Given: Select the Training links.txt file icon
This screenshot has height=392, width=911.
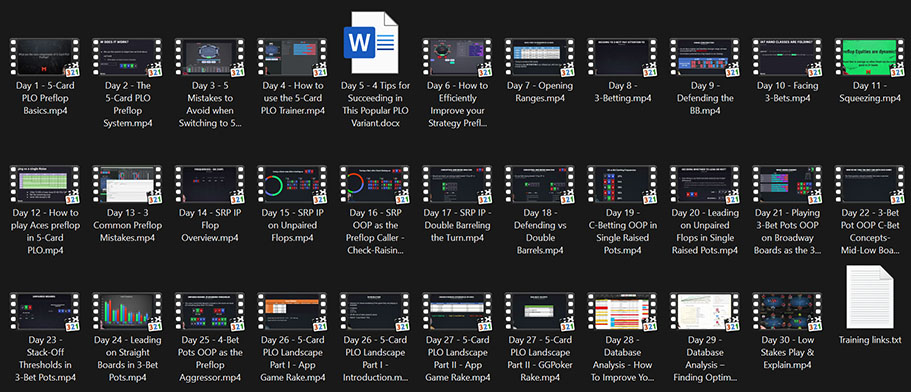Looking at the screenshot, I should 869,296.
